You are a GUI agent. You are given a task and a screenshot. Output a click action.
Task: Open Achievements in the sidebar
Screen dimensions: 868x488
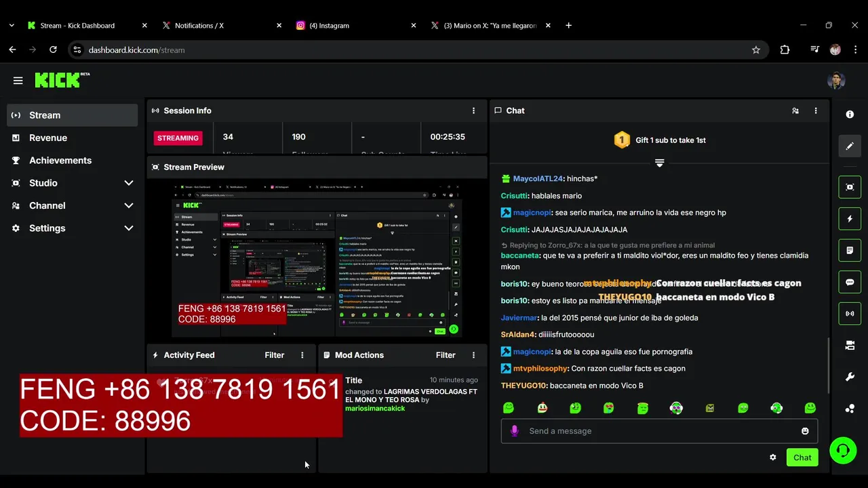pos(73,161)
